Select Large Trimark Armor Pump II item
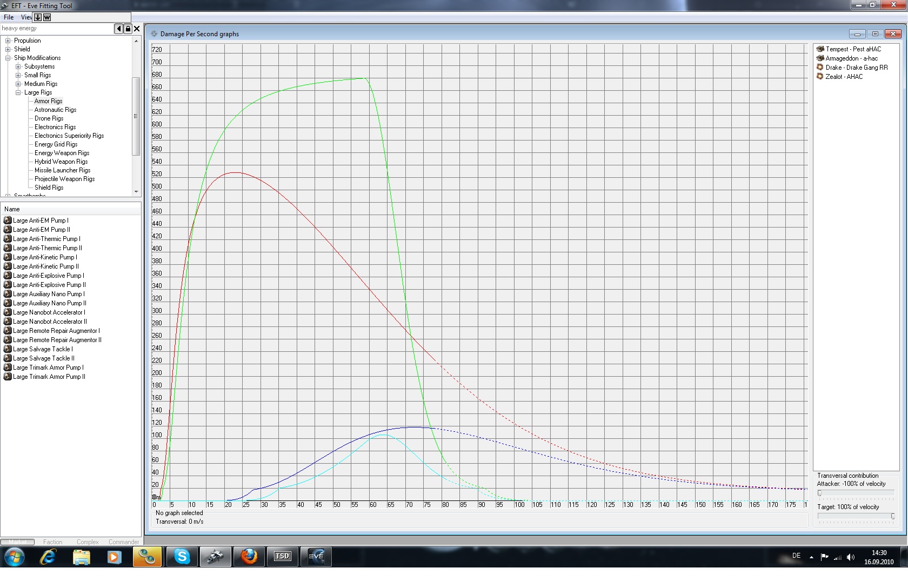 49,377
